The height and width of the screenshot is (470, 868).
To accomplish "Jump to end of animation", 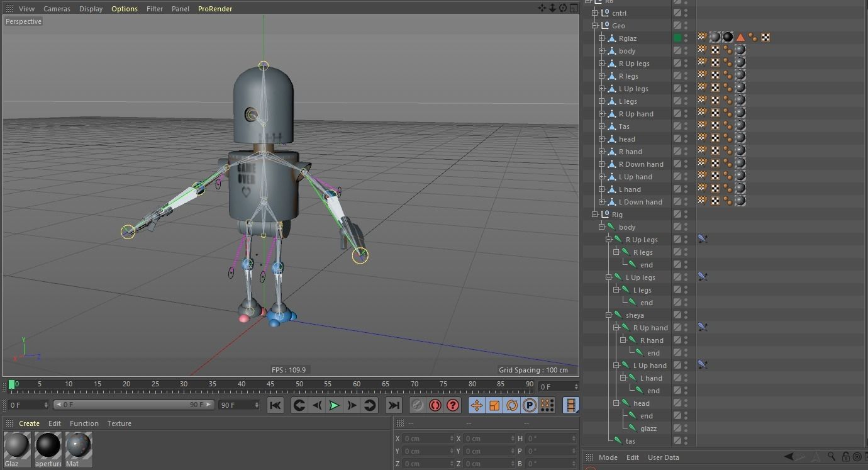I will tap(394, 405).
